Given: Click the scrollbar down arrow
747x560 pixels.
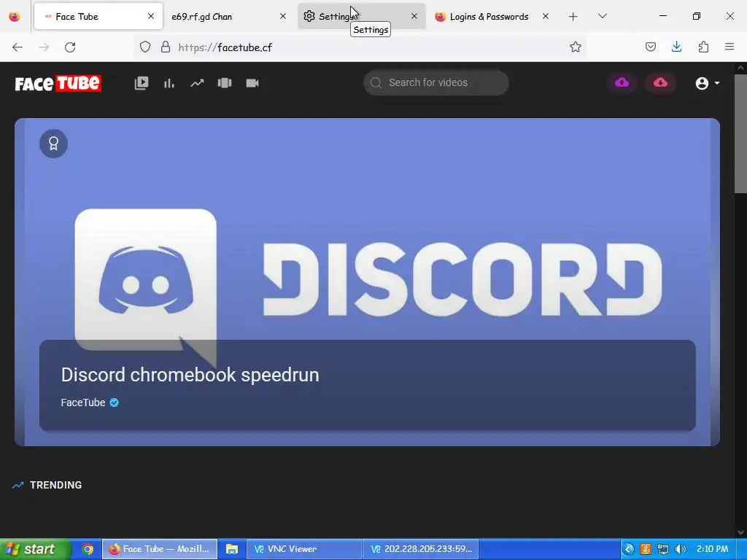Looking at the screenshot, I should coord(740,532).
